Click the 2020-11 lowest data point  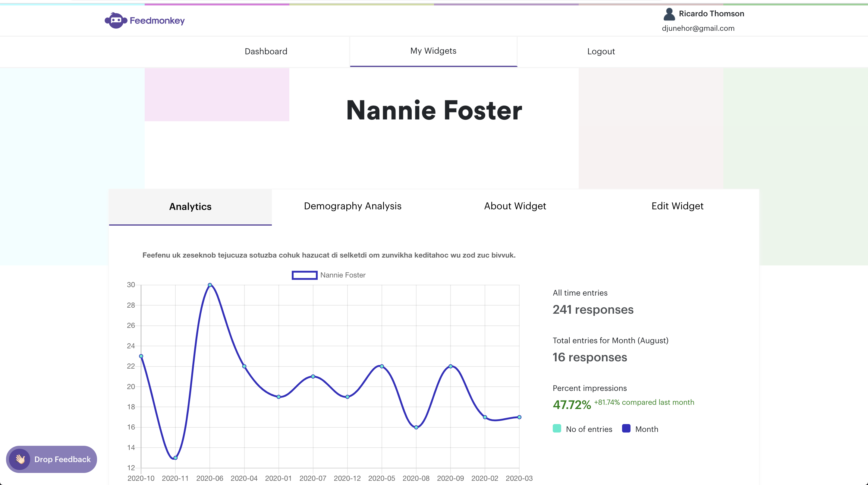[x=175, y=458]
